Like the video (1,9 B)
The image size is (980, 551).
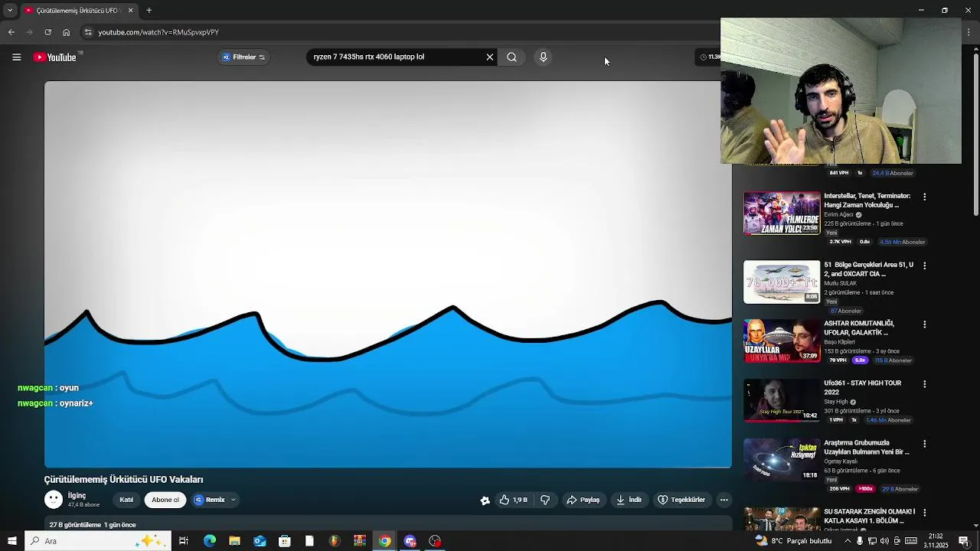pyautogui.click(x=513, y=500)
